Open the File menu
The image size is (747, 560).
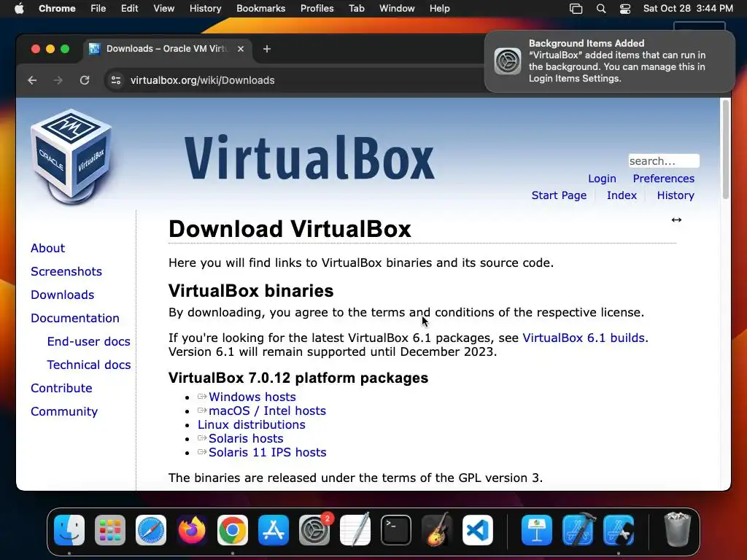click(98, 9)
